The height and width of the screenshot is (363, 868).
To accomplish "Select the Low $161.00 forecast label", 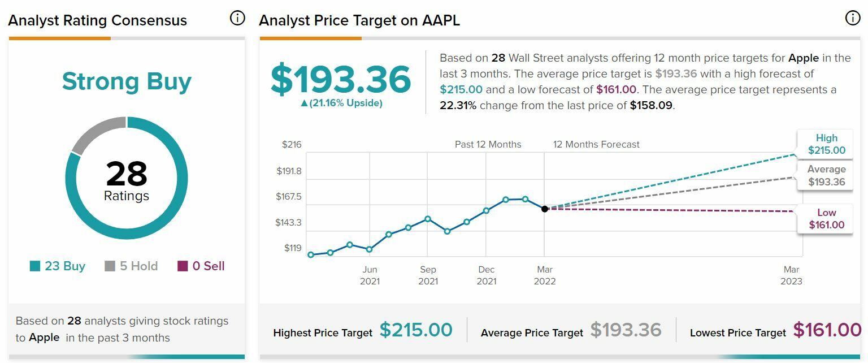I will click(x=826, y=219).
